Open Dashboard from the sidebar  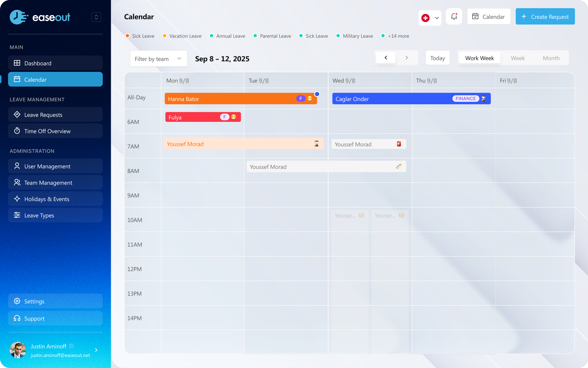click(55, 63)
